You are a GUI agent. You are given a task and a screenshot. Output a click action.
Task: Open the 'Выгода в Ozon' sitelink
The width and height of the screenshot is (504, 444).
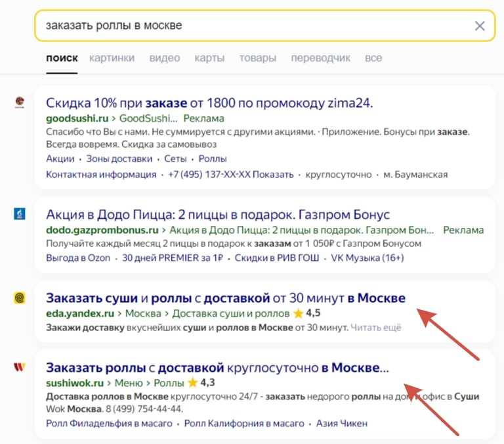tap(78, 258)
